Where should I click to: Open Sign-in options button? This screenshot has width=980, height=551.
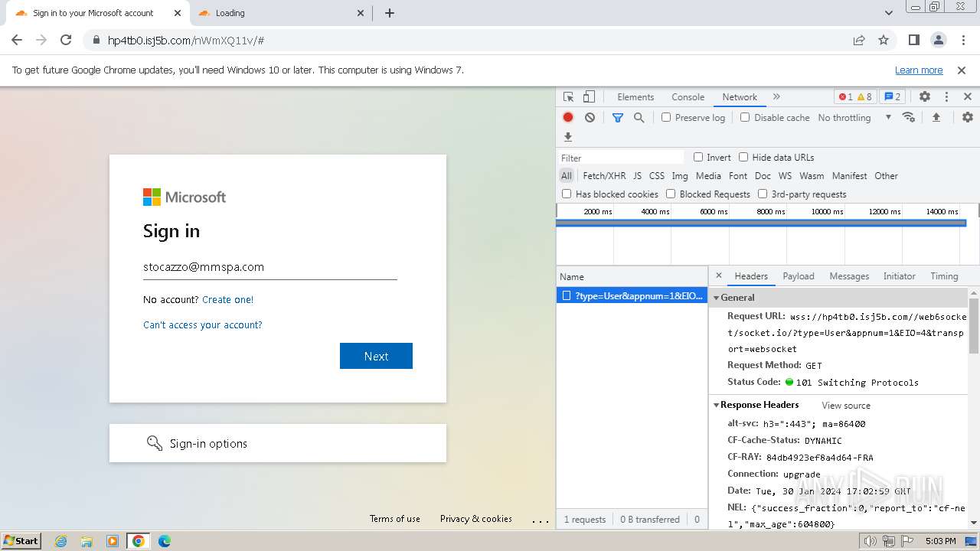[278, 443]
